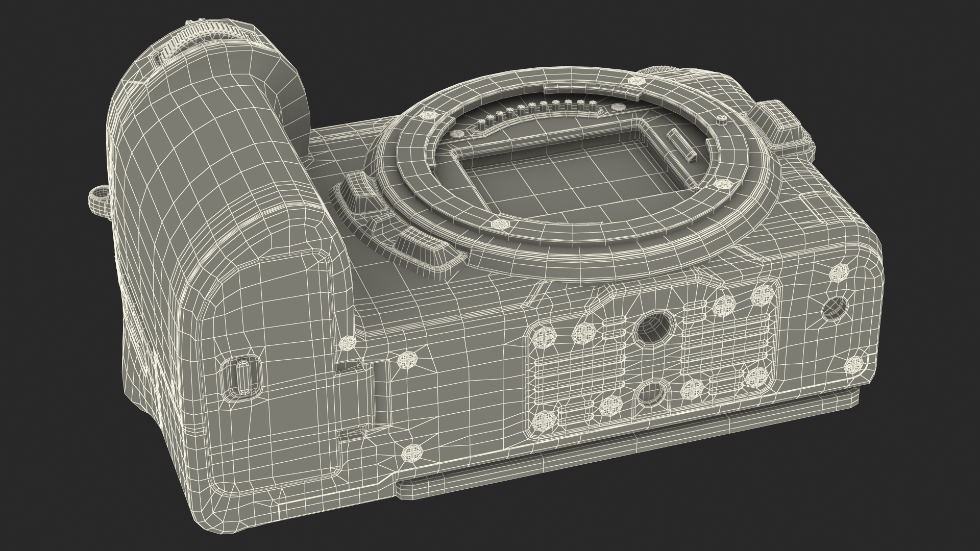Viewport: 980px width, 551px height.
Task: Select the round hole at the base's right end
Action: point(836,308)
